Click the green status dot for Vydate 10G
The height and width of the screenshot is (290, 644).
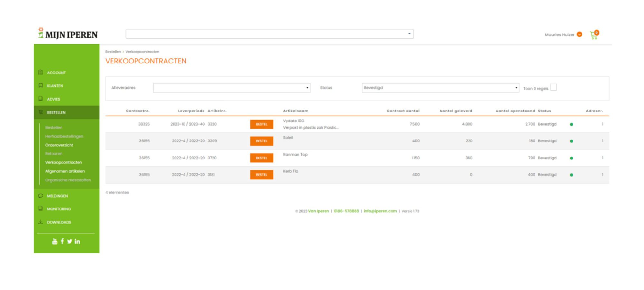[571, 124]
